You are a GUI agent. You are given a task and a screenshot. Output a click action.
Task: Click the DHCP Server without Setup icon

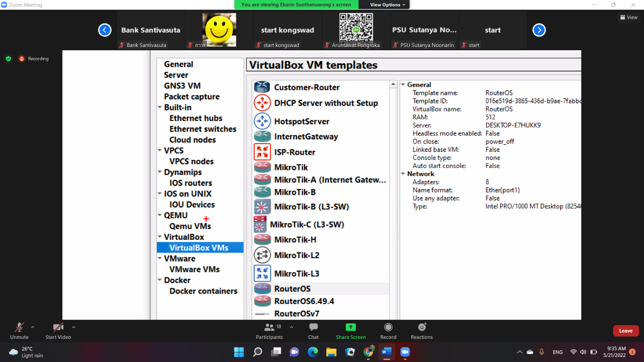[x=262, y=103]
